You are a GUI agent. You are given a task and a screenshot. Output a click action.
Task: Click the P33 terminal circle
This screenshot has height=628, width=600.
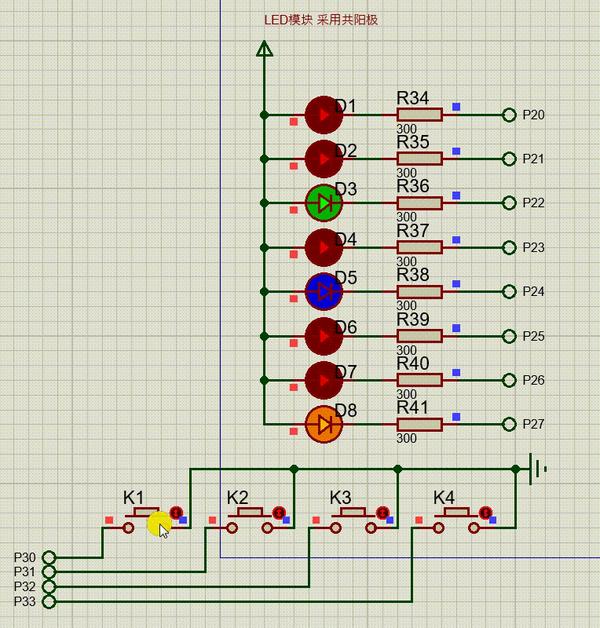pyautogui.click(x=49, y=602)
